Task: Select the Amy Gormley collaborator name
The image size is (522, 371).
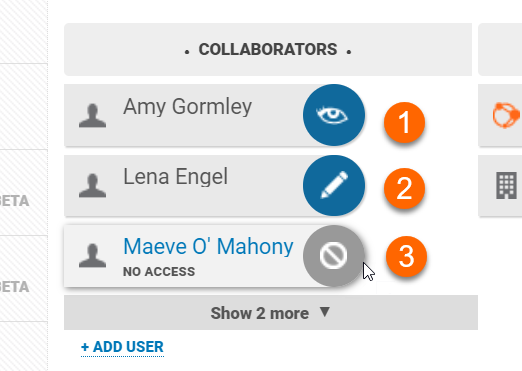Action: point(187,107)
